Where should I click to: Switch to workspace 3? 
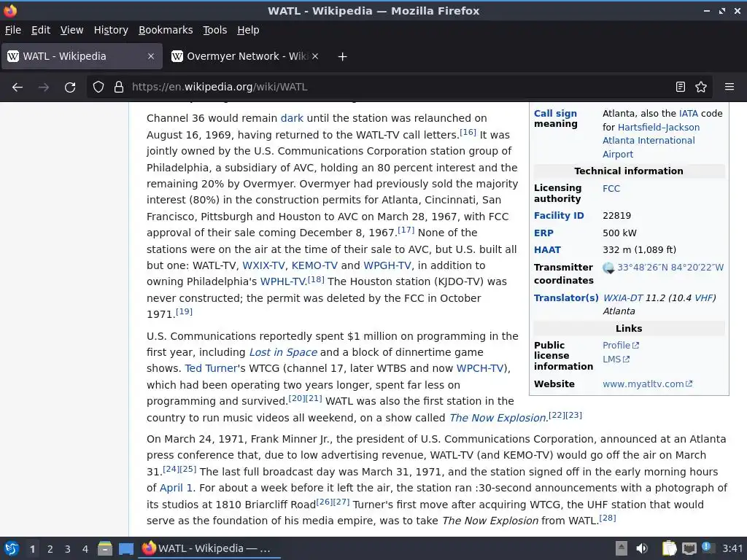coord(68,549)
